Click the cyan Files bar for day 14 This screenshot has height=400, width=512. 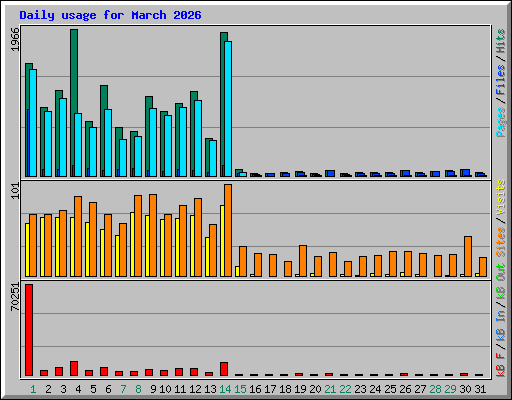[228, 109]
